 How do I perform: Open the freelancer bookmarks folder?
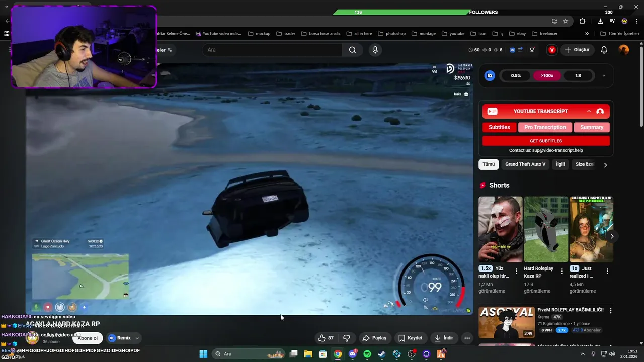coord(545,34)
